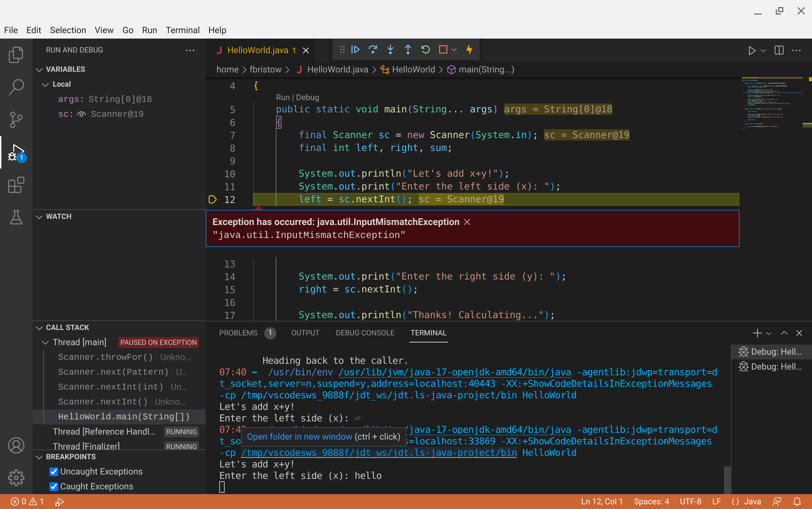Continue debugging with the Continue button
Screen dimensions: 812x509
coord(355,50)
